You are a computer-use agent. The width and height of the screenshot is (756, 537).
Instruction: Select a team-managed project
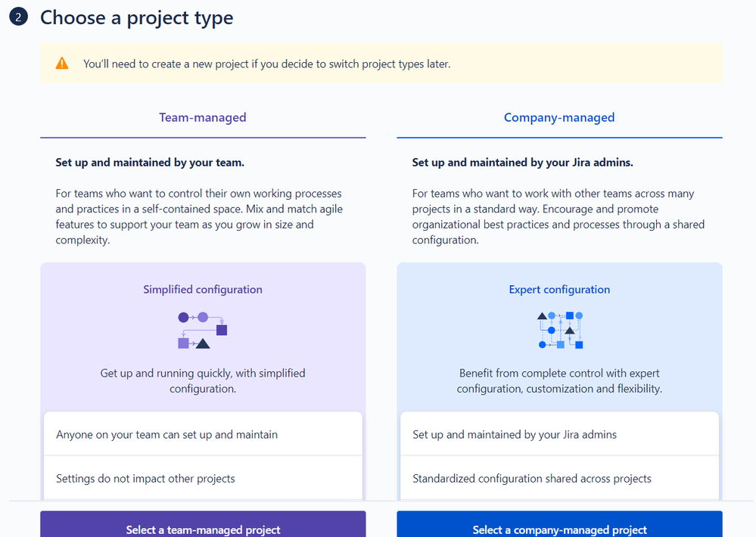203,529
